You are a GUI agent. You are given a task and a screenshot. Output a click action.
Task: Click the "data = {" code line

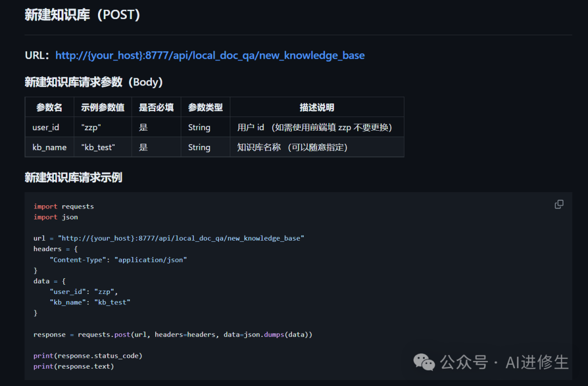click(x=50, y=281)
